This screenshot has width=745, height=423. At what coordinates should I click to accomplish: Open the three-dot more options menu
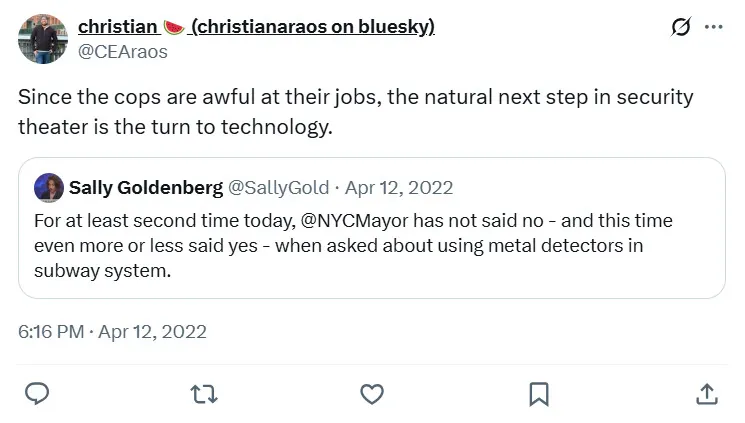(713, 27)
